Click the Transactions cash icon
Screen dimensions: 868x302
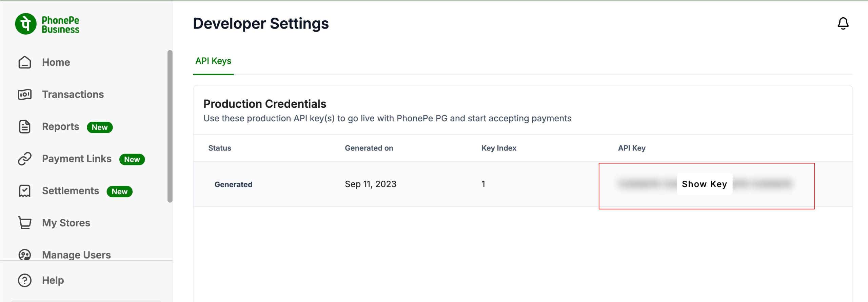(25, 94)
